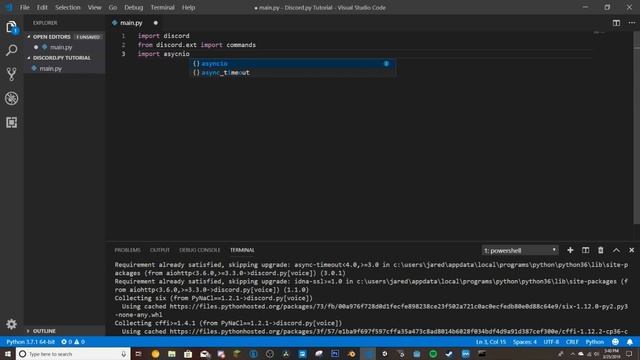640x360 pixels.
Task: Click the microphone in taskbar search
Action: coord(123,354)
